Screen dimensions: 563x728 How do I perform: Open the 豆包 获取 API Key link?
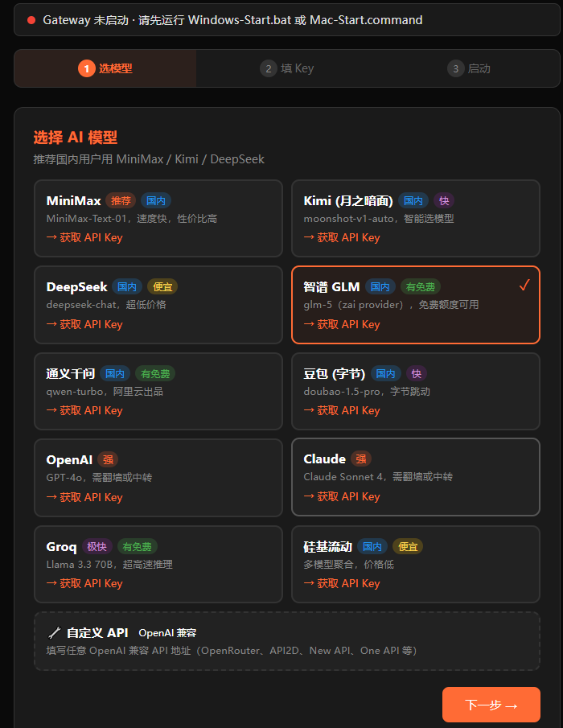click(342, 411)
